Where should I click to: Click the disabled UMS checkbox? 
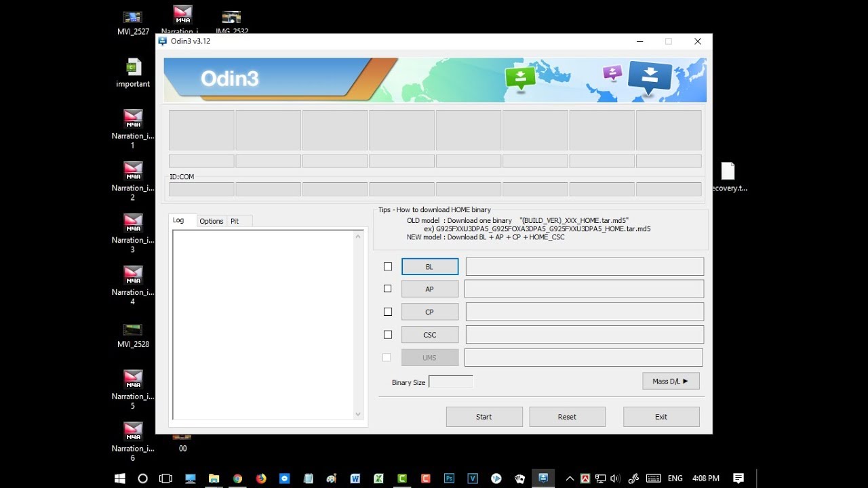coord(387,357)
